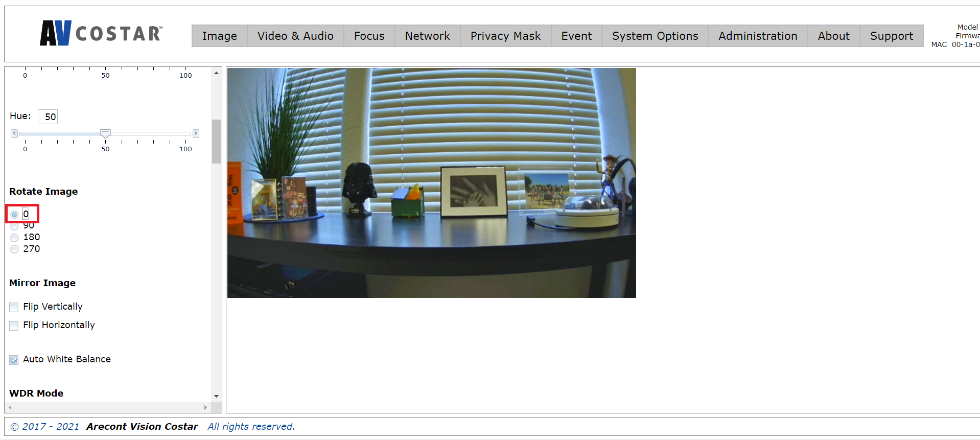Click the Hue slider thumb
The image size is (980, 440).
(105, 133)
